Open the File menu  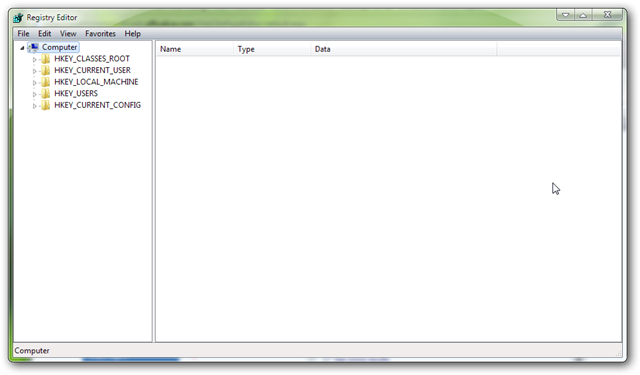pyautogui.click(x=23, y=33)
